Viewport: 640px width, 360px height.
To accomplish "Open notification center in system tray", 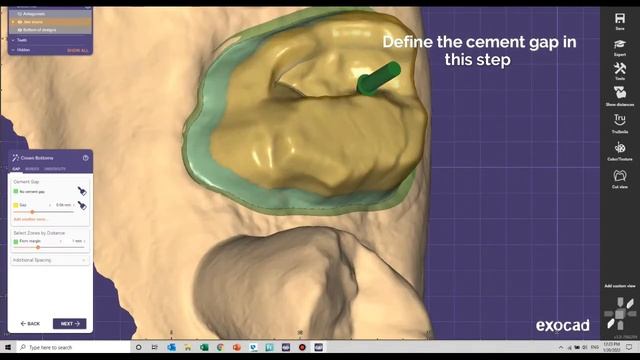I will 629,347.
